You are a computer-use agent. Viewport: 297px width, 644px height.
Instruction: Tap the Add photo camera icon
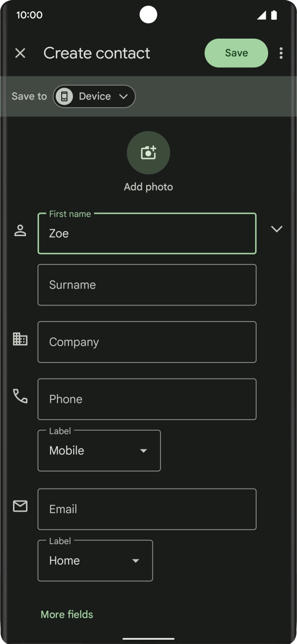click(x=148, y=153)
